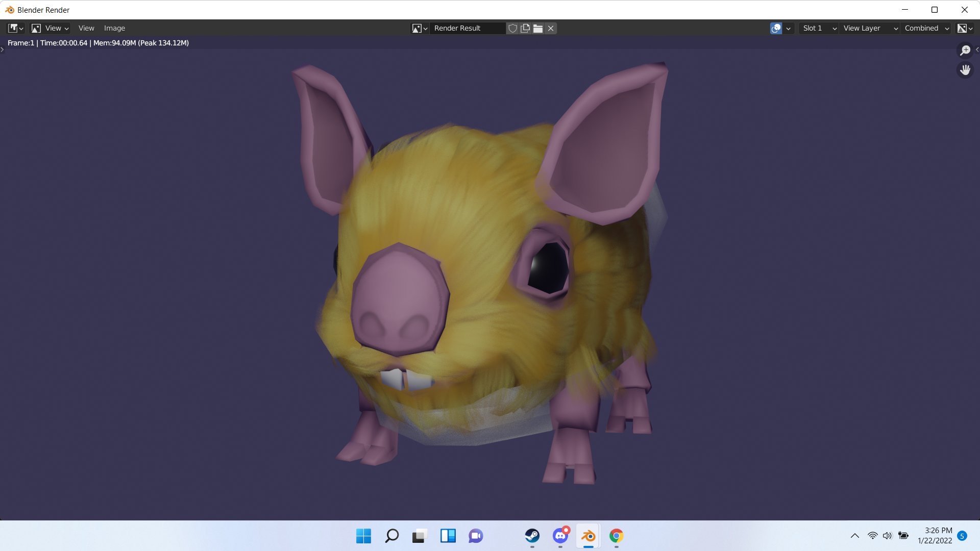The height and width of the screenshot is (551, 980).
Task: Click the Render Result image name field
Action: [x=467, y=28]
